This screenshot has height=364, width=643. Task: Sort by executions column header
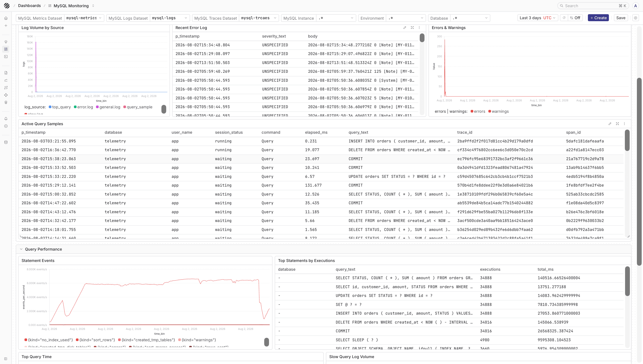point(490,269)
